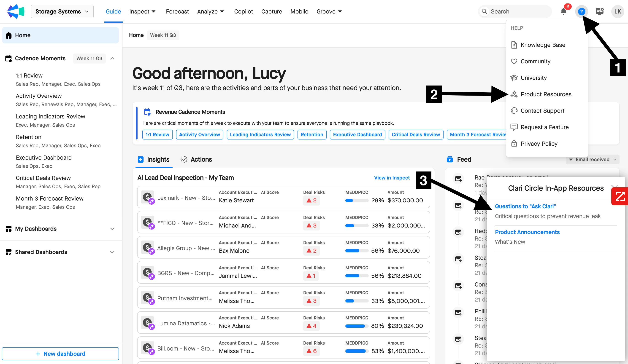The width and height of the screenshot is (628, 364).
Task: Click the Clari logo in top-left
Action: 16,11
